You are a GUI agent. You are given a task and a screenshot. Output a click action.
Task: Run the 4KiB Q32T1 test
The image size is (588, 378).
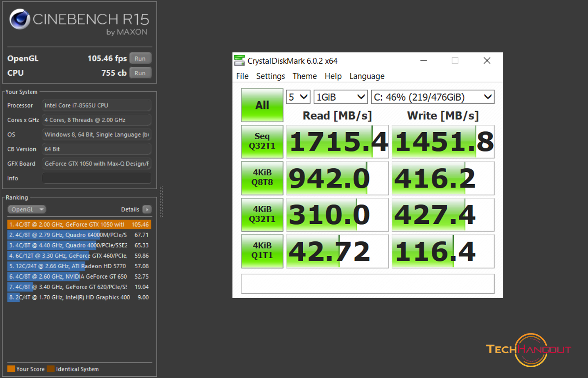coord(262,215)
